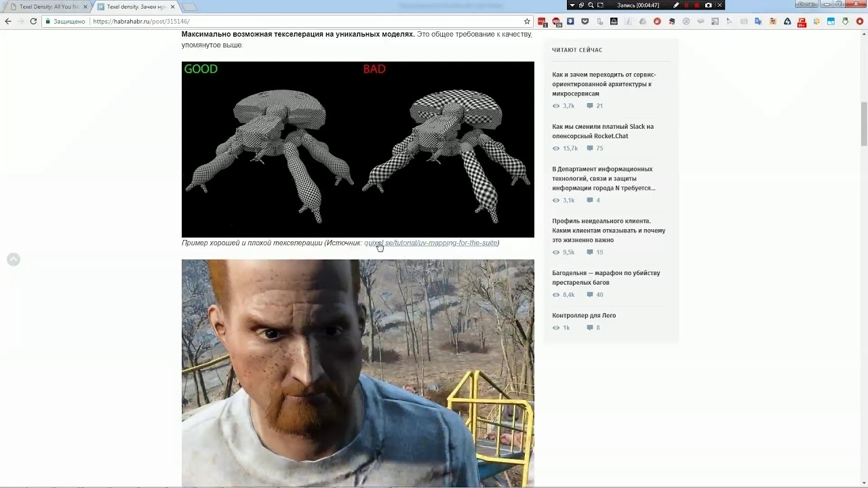Viewport: 868px width, 488px height.
Task: Close the recorder toolbar
Action: pyautogui.click(x=719, y=5)
